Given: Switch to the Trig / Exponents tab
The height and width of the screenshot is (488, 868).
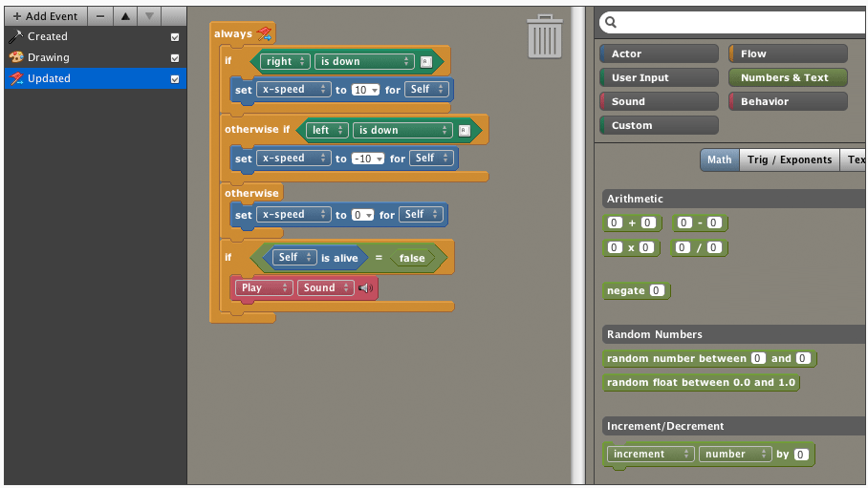Looking at the screenshot, I should (790, 159).
